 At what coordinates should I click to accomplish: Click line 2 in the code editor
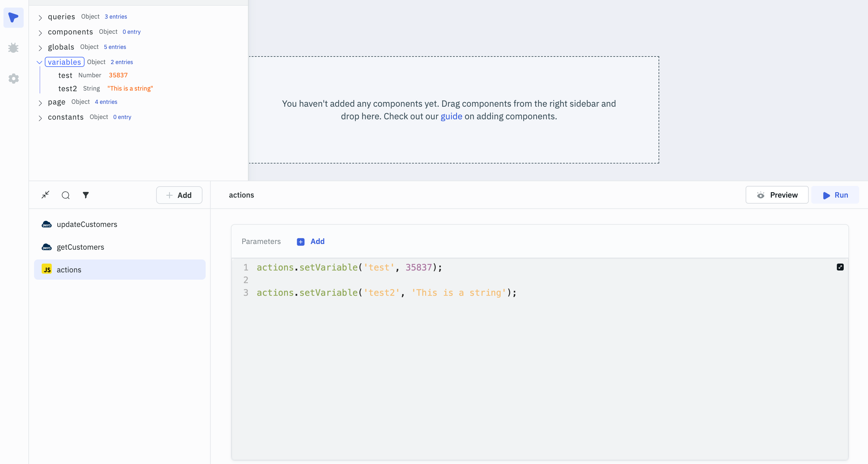[x=337, y=280]
